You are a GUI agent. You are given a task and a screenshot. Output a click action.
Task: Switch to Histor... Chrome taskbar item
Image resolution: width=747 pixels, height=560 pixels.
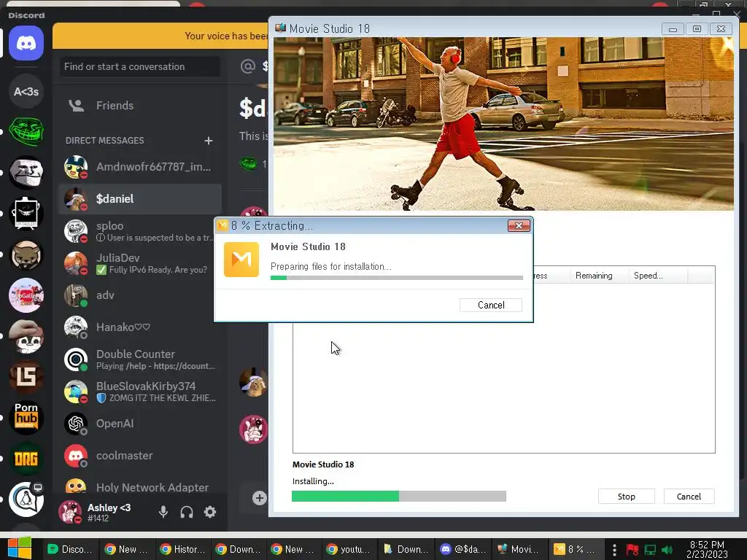[182, 549]
